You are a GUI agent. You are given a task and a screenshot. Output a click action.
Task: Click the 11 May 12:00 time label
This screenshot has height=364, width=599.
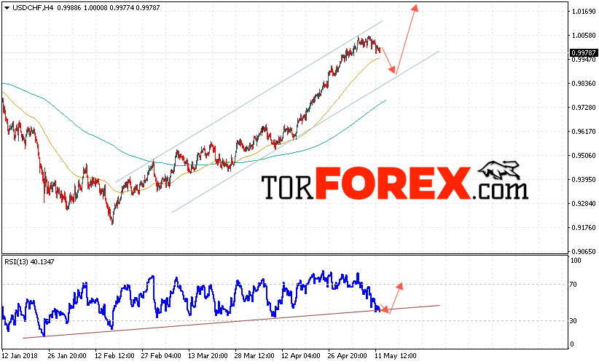395,355
